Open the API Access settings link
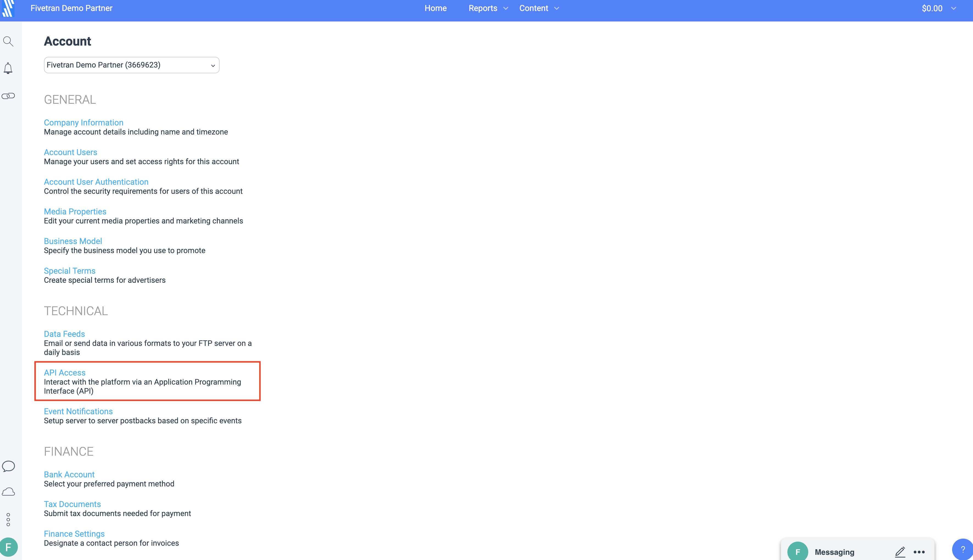973x560 pixels. [x=64, y=372]
